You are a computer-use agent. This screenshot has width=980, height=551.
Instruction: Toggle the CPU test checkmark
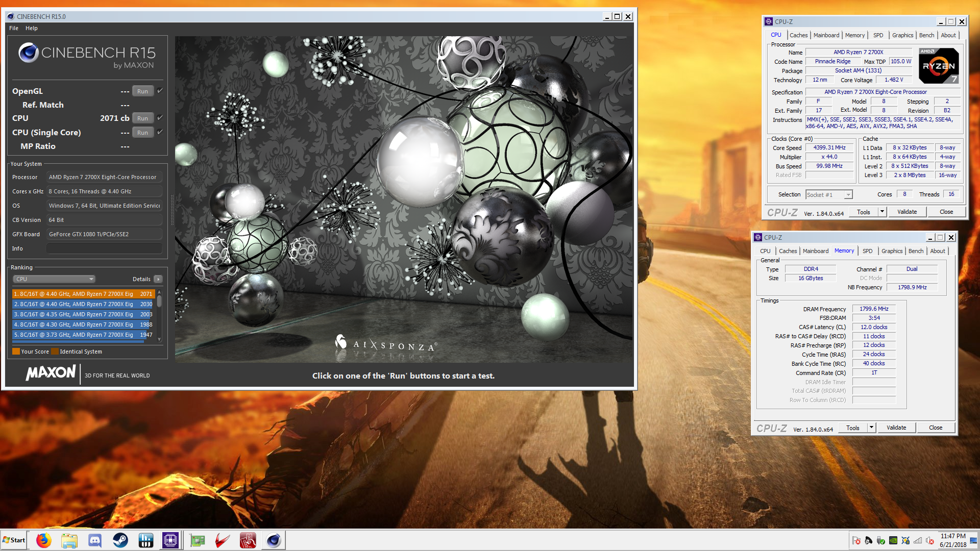coord(160,118)
